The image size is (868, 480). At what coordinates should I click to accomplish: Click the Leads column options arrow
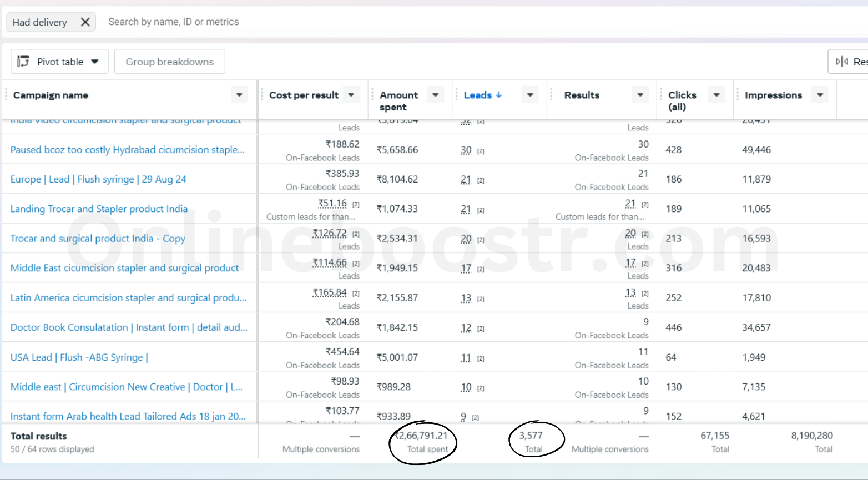(530, 95)
